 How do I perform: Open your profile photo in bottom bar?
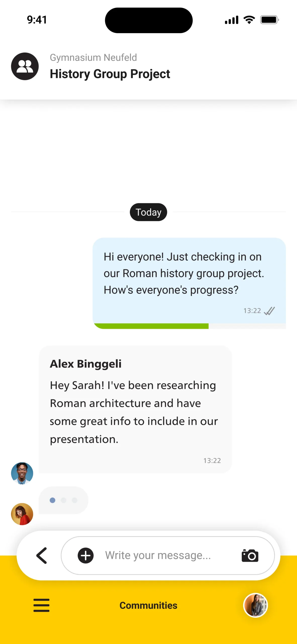tap(256, 605)
